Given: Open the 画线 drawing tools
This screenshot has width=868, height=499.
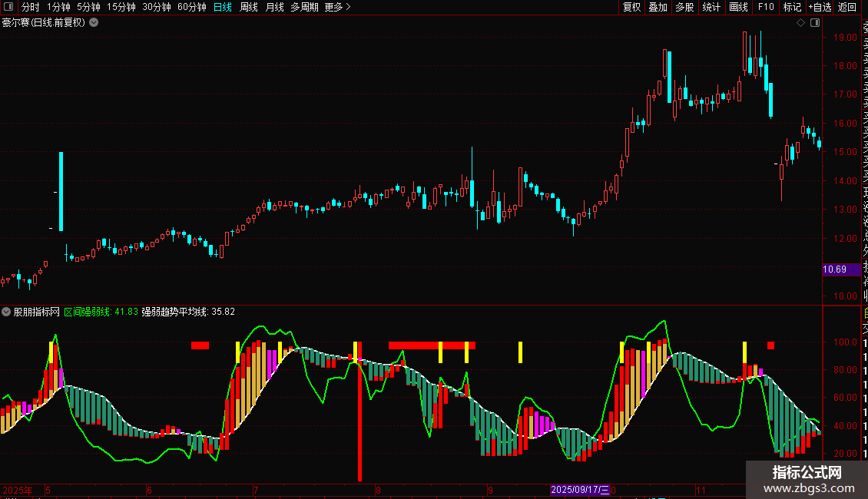Looking at the screenshot, I should pyautogui.click(x=738, y=7).
